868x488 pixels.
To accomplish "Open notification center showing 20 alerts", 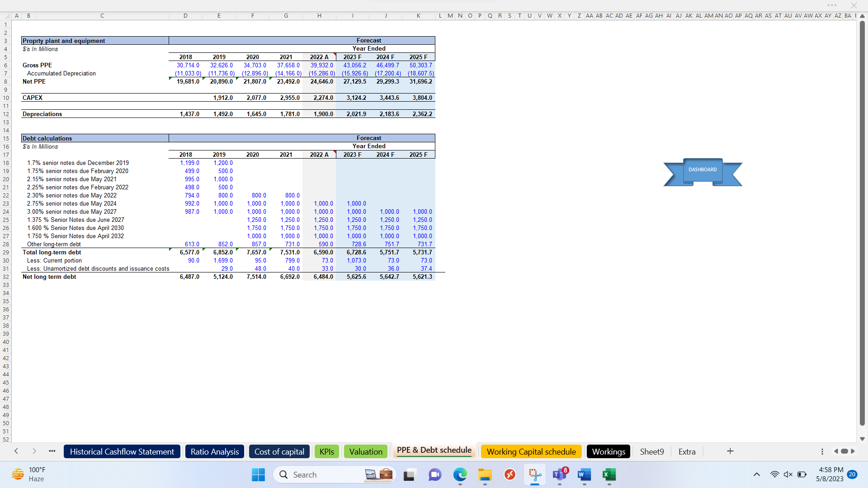I will pos(853,475).
